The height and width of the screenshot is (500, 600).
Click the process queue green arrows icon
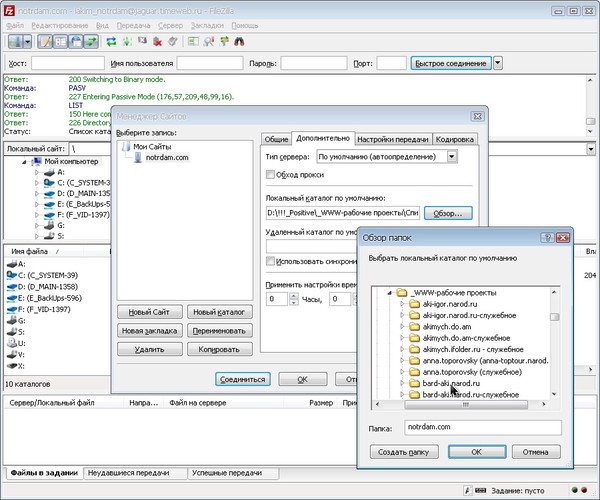click(127, 41)
